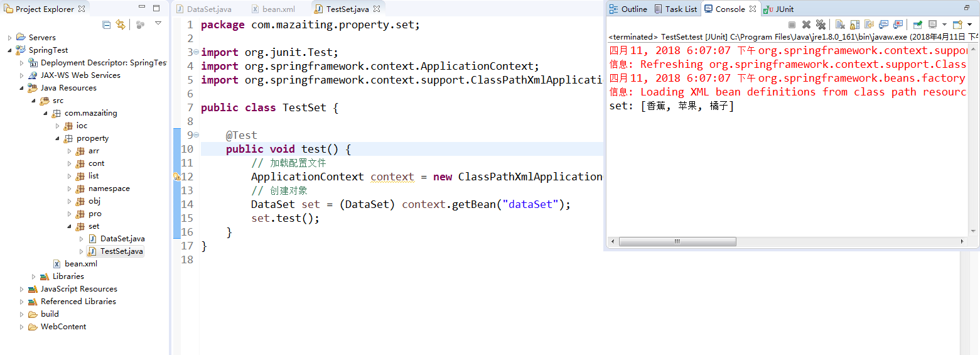Click warning marker on line 12
Screen dimensions: 980x355
click(x=177, y=177)
